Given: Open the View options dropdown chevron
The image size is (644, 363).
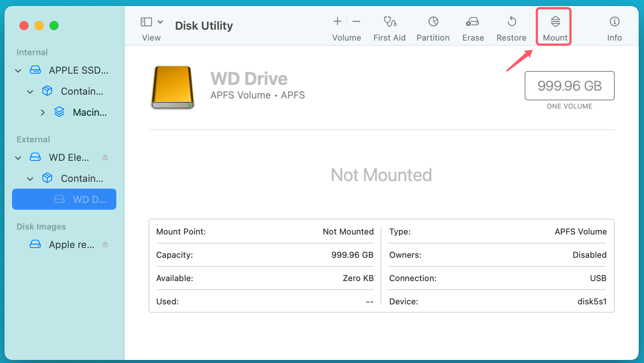Looking at the screenshot, I should coord(160,21).
